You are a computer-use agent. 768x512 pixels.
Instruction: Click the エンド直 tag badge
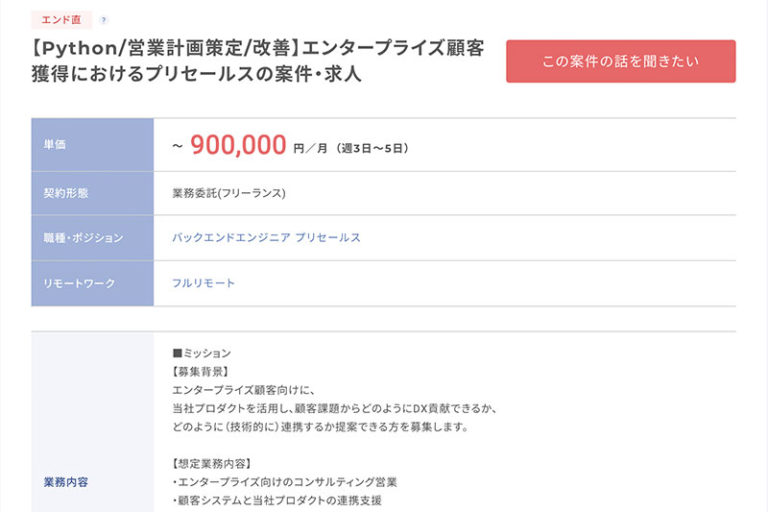[62, 20]
